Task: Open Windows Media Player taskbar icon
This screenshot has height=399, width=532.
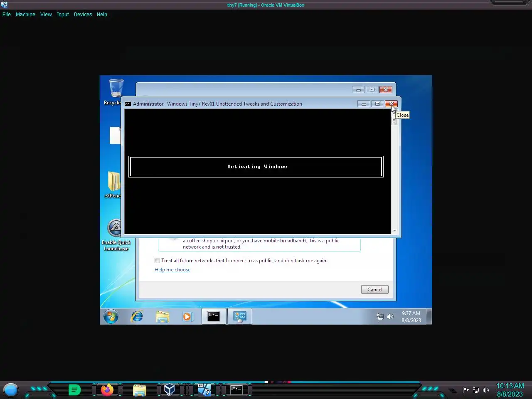Action: coord(187,317)
